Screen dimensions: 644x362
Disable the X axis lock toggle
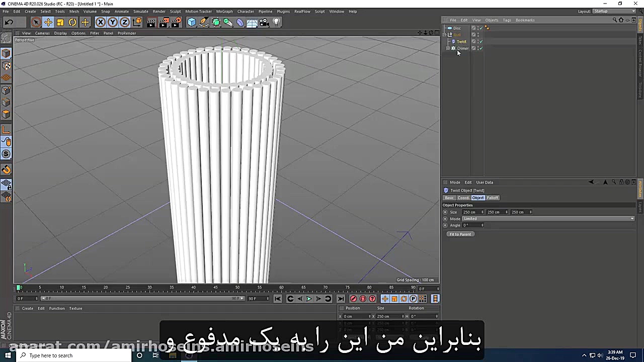(x=101, y=22)
